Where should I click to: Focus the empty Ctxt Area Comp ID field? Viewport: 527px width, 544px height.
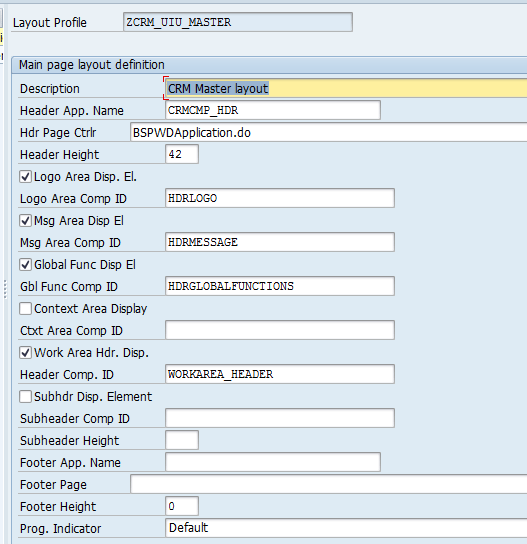click(x=280, y=330)
